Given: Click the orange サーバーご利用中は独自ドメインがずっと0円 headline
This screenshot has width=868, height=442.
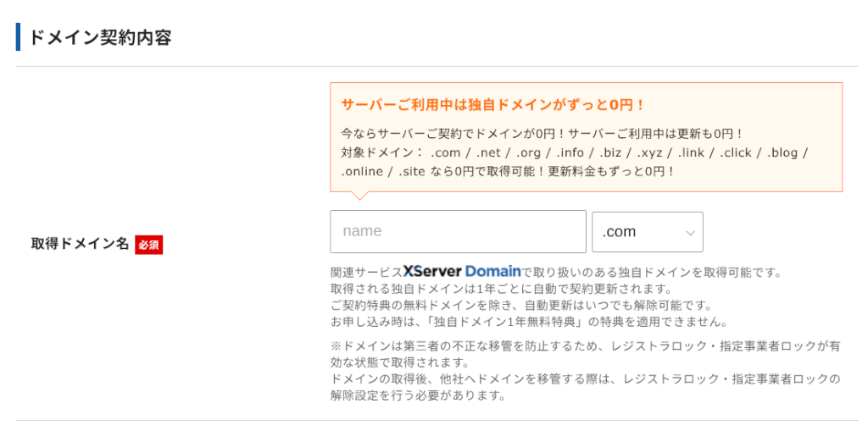Looking at the screenshot, I should pos(493,105).
